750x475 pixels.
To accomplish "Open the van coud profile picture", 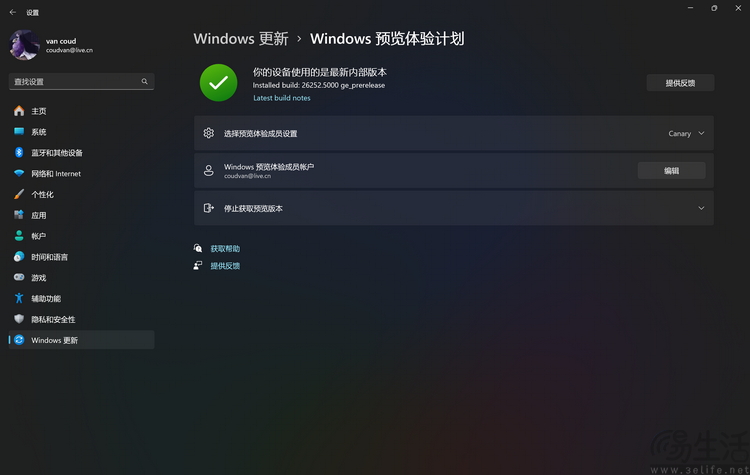I will [24, 45].
